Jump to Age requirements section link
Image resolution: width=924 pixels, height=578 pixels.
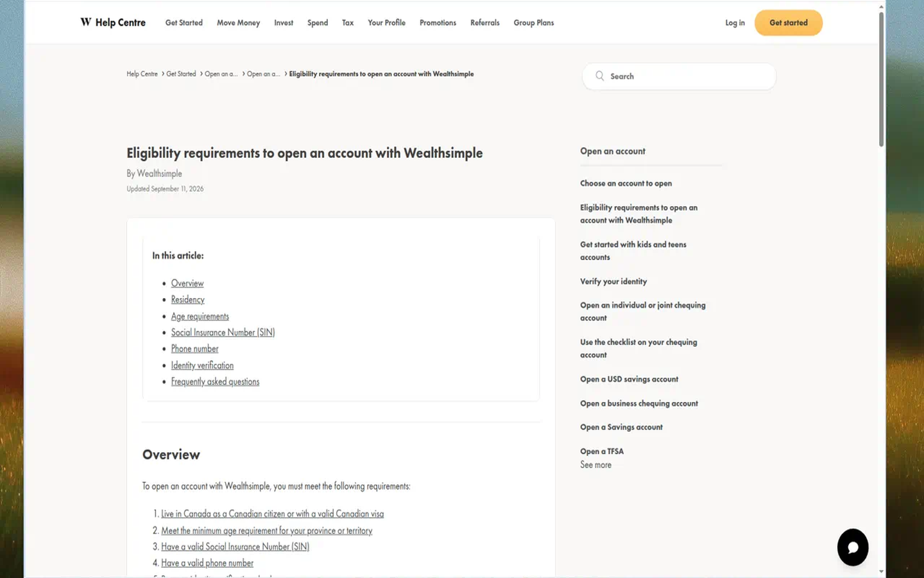(200, 316)
